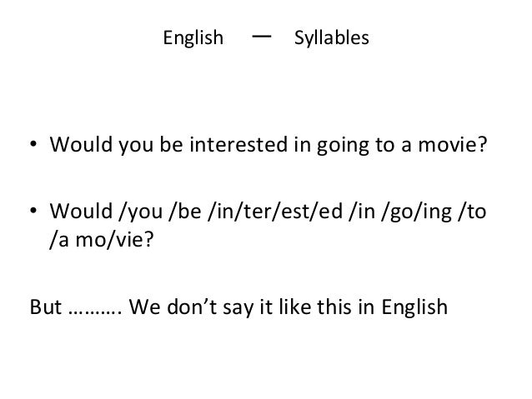Screen dimensions: 532x399
Task: Click Would in the syllable-split sentence
Action: [x=81, y=211]
